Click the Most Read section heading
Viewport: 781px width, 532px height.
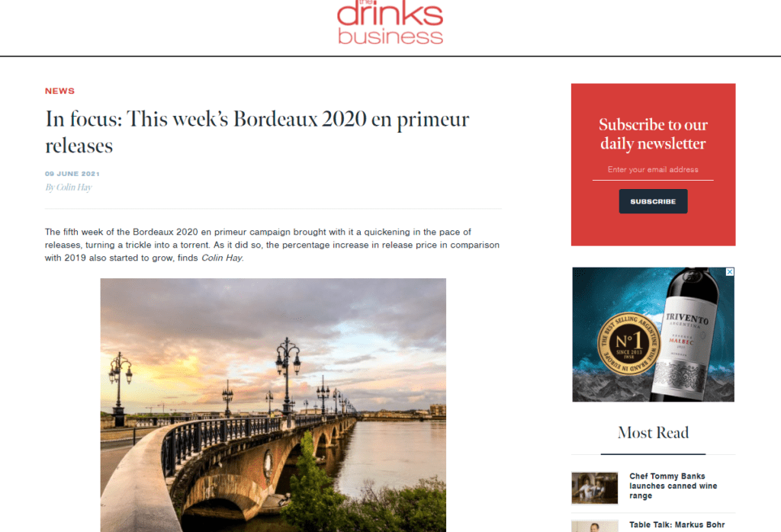pos(653,433)
